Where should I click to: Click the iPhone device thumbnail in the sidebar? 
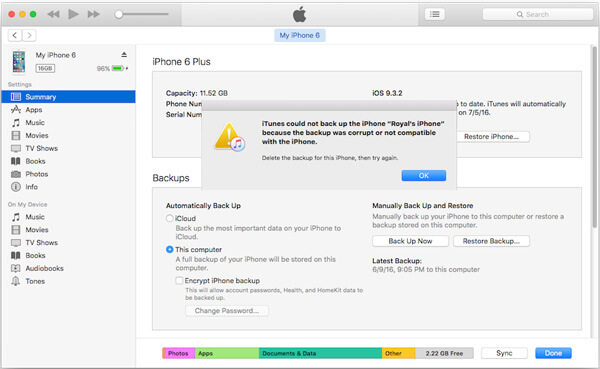pos(19,61)
